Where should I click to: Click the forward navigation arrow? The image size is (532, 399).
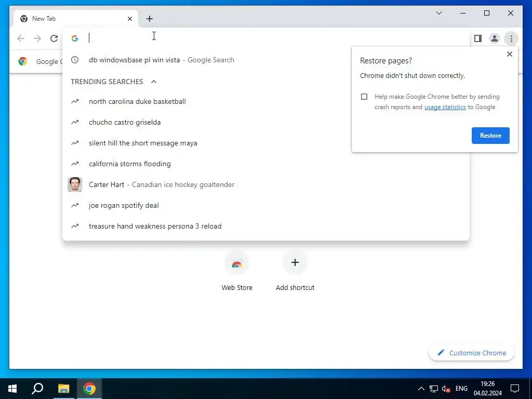click(37, 38)
